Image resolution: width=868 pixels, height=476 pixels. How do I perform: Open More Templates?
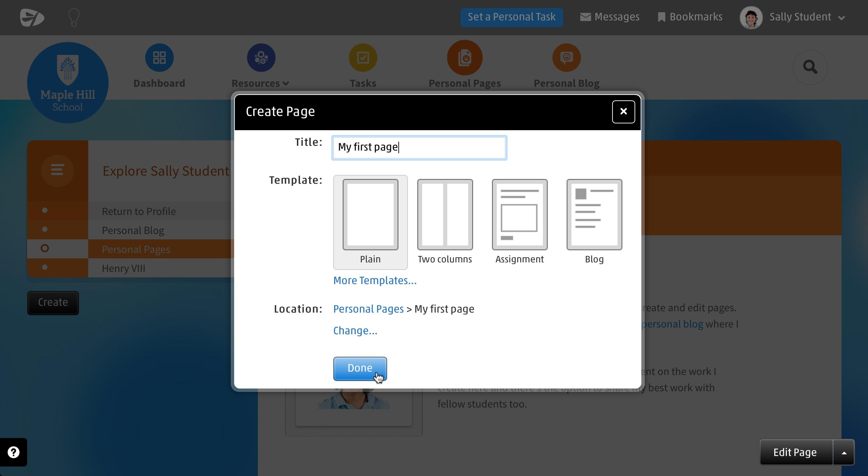[375, 280]
